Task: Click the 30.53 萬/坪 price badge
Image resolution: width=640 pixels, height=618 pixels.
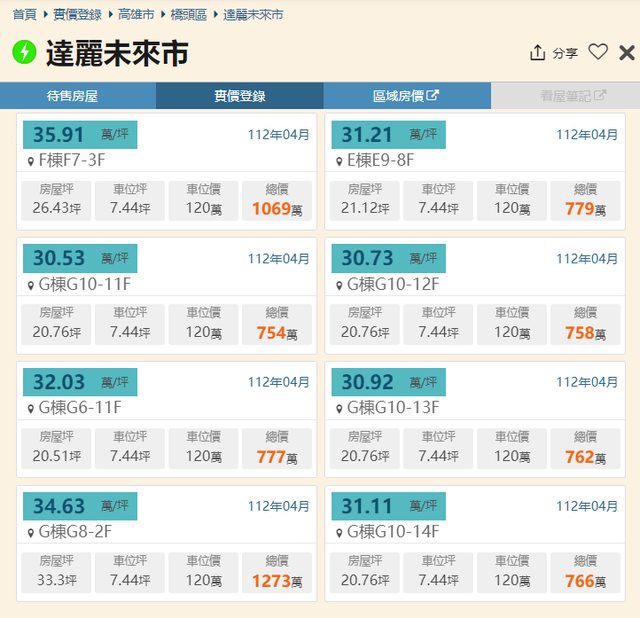Action: coord(80,258)
